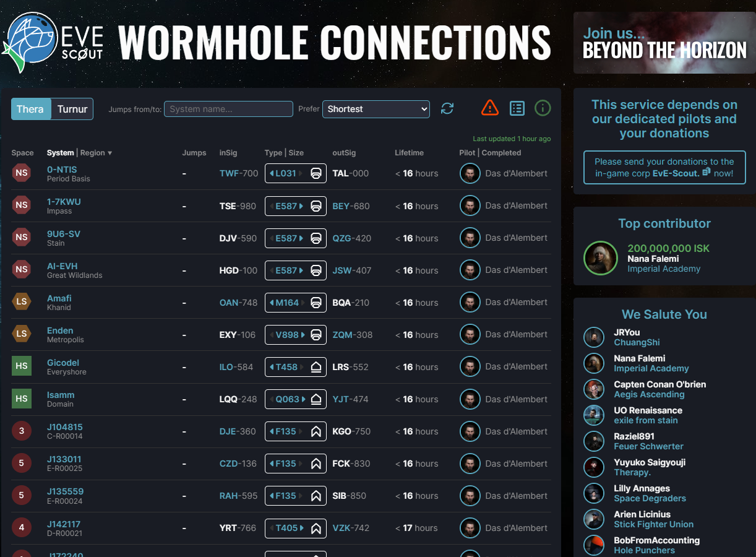Viewport: 756px width, 557px height.
Task: Open the Beyond The Horizon banner
Action: tap(664, 41)
